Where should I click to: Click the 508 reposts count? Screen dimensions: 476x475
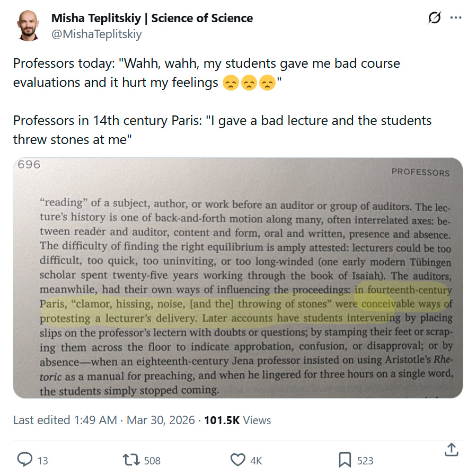click(152, 461)
